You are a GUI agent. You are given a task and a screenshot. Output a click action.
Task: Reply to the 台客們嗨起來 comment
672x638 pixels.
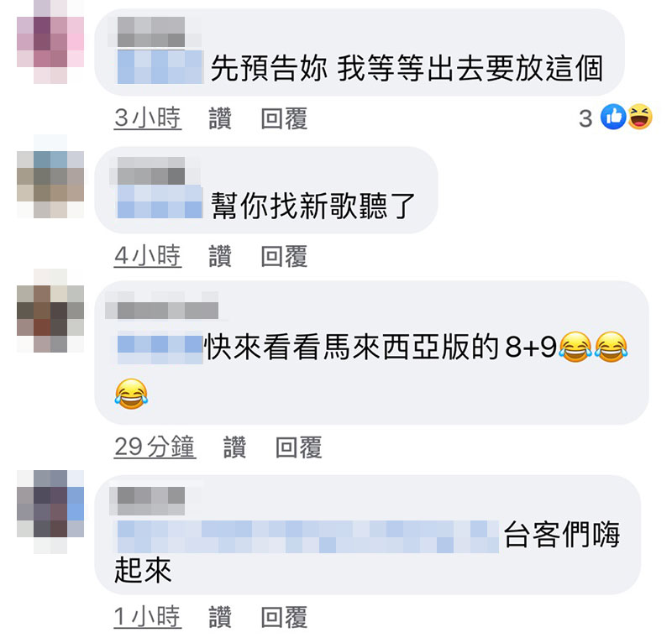[284, 617]
